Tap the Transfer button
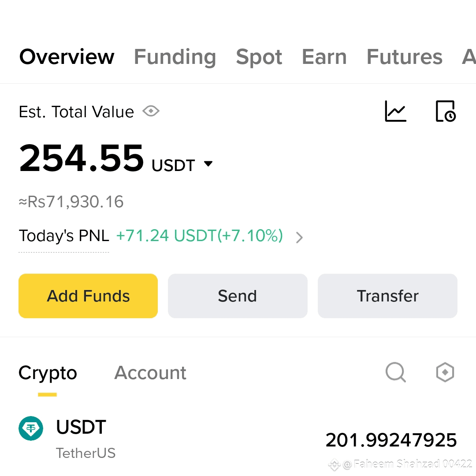This screenshot has height=476, width=476. (387, 296)
